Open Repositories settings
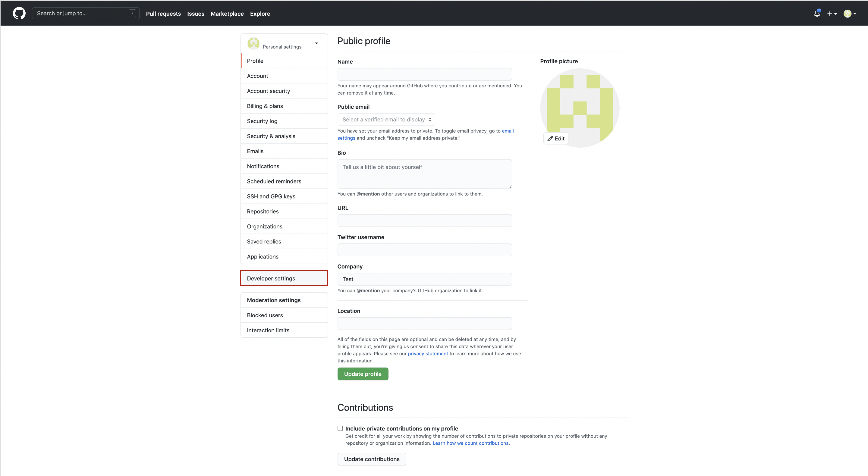Screen dimensions: 868x476 tap(284, 211)
